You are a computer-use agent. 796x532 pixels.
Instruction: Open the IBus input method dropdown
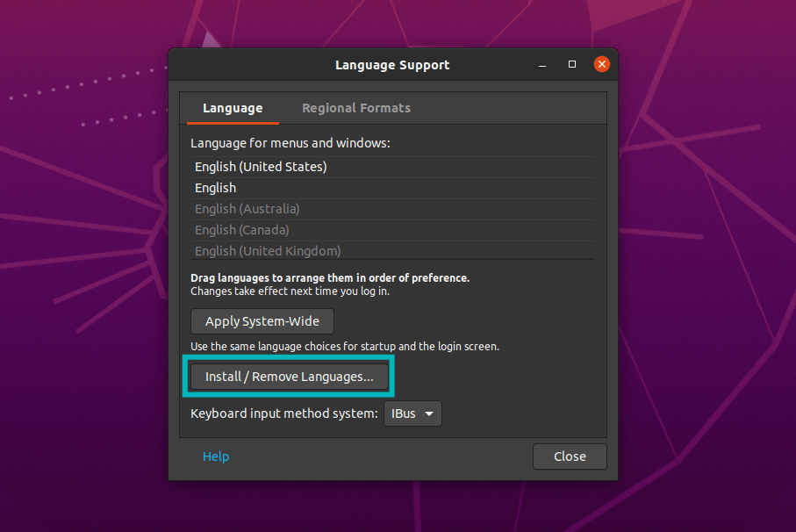[412, 413]
